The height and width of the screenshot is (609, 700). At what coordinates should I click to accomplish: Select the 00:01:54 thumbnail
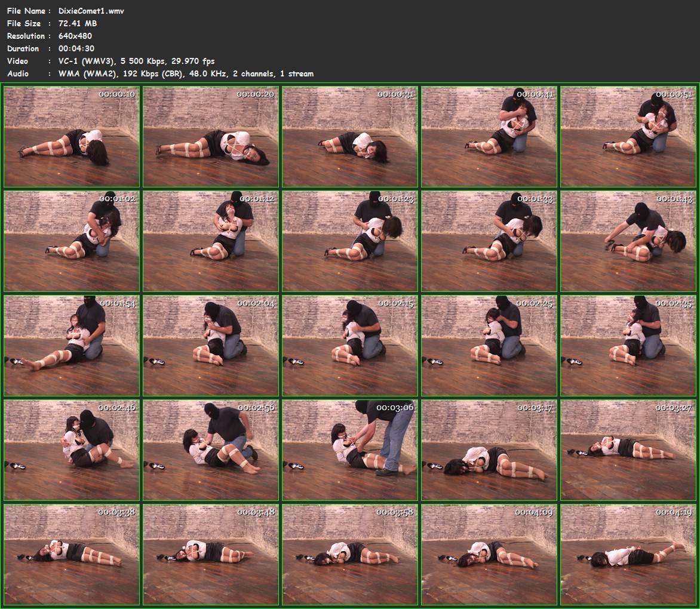(72, 346)
